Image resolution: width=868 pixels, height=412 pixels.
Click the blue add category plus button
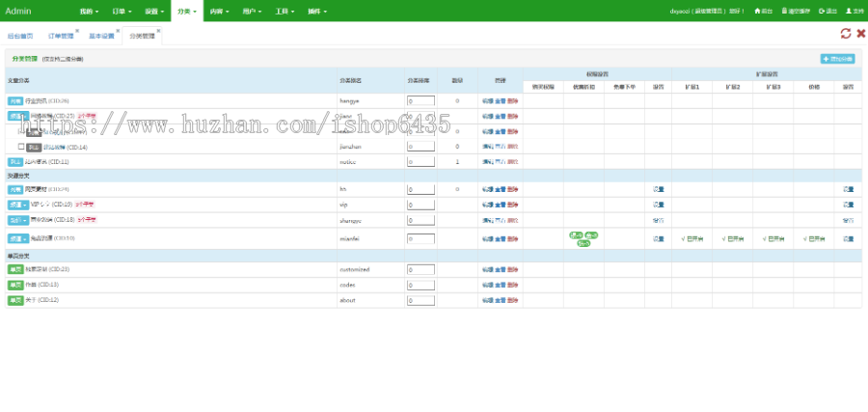click(837, 59)
